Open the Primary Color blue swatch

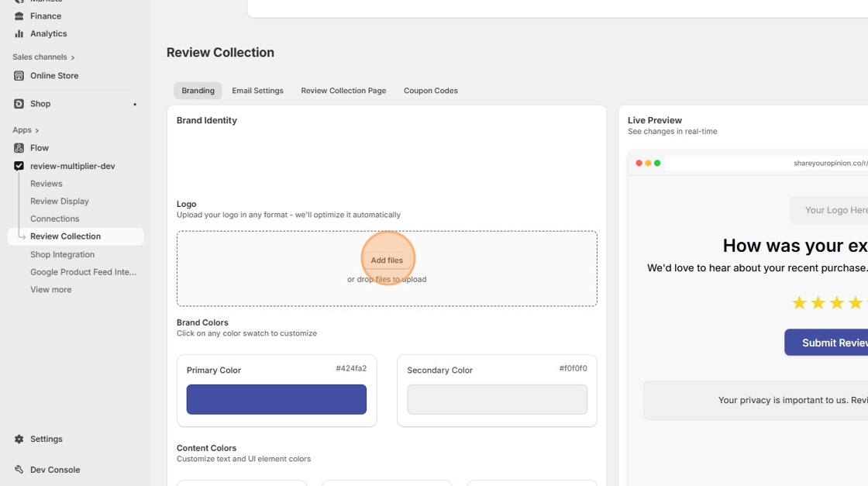click(x=276, y=399)
